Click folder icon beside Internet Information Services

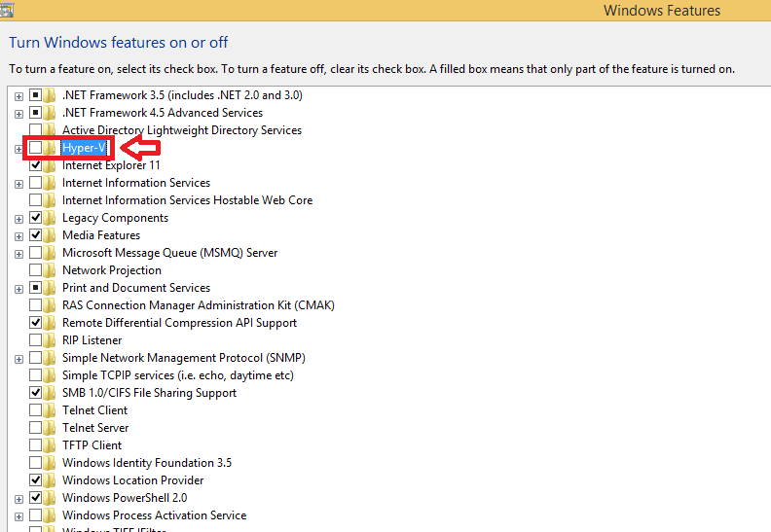[x=50, y=183]
